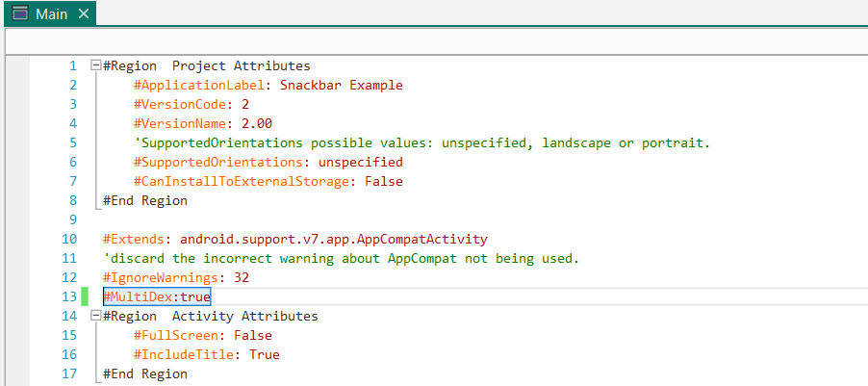Click line number 10 in the gutter
The width and height of the screenshot is (868, 386).
69,240
